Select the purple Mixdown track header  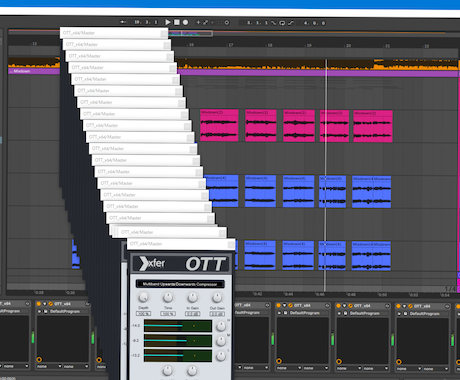tap(34, 71)
